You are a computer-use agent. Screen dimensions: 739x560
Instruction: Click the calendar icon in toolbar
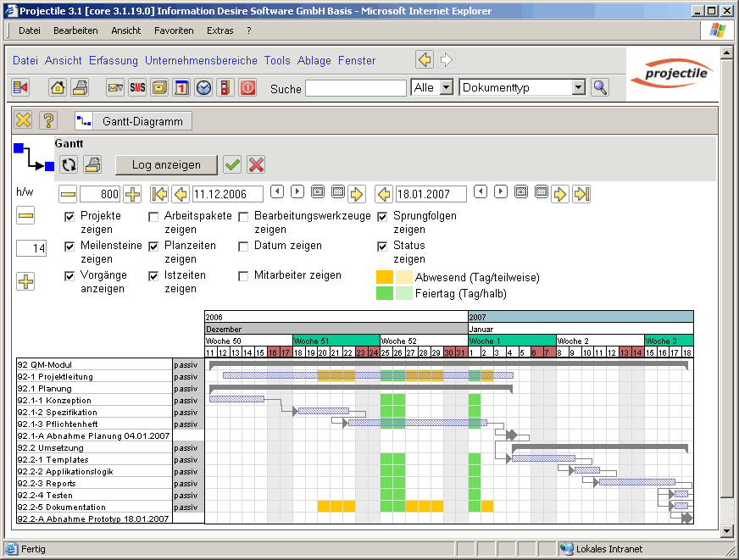click(x=181, y=87)
